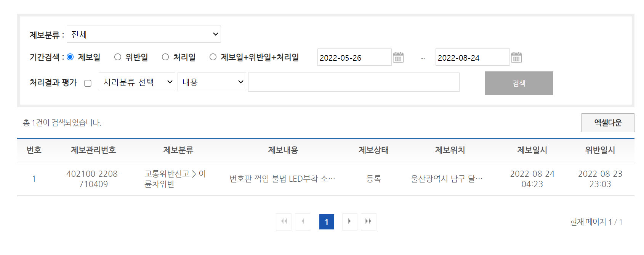Focus the start date field 2022-05-26
This screenshot has height=255, width=644.
coord(354,57)
